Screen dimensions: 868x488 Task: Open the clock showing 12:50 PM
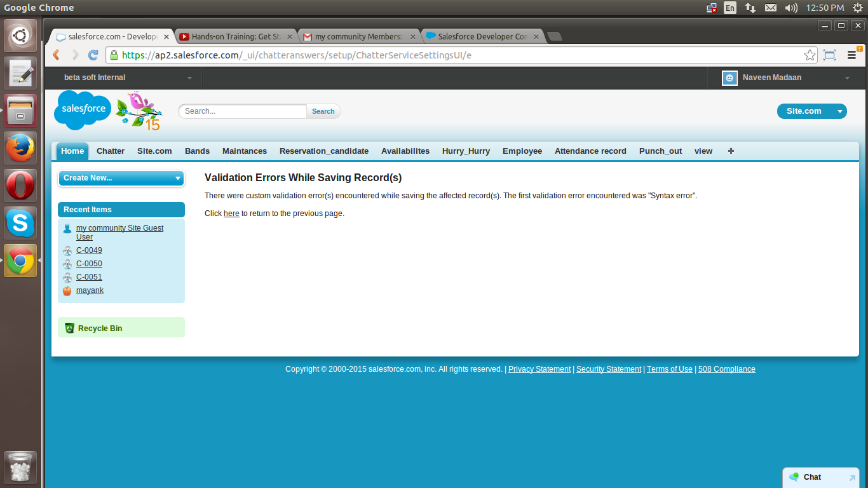[x=825, y=8]
